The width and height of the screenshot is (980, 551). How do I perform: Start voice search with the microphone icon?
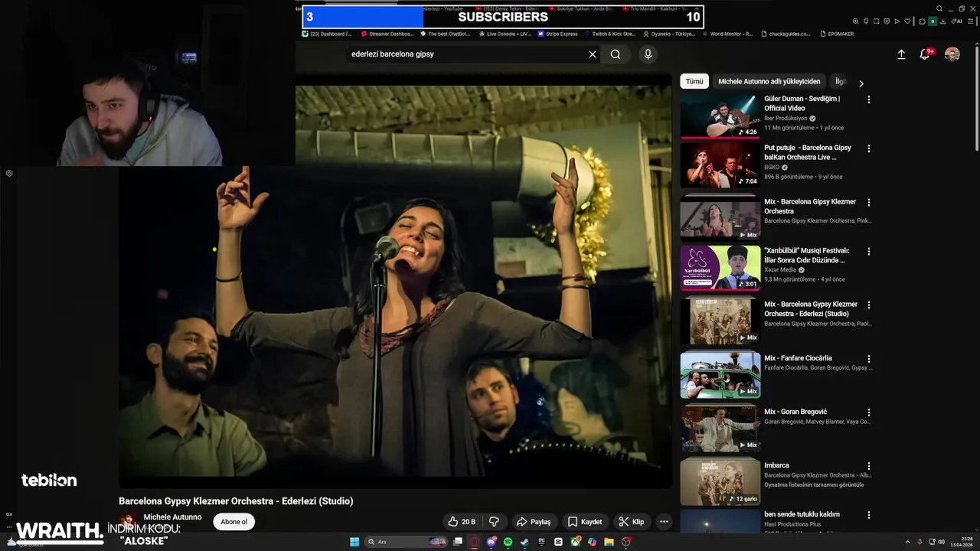[x=648, y=54]
